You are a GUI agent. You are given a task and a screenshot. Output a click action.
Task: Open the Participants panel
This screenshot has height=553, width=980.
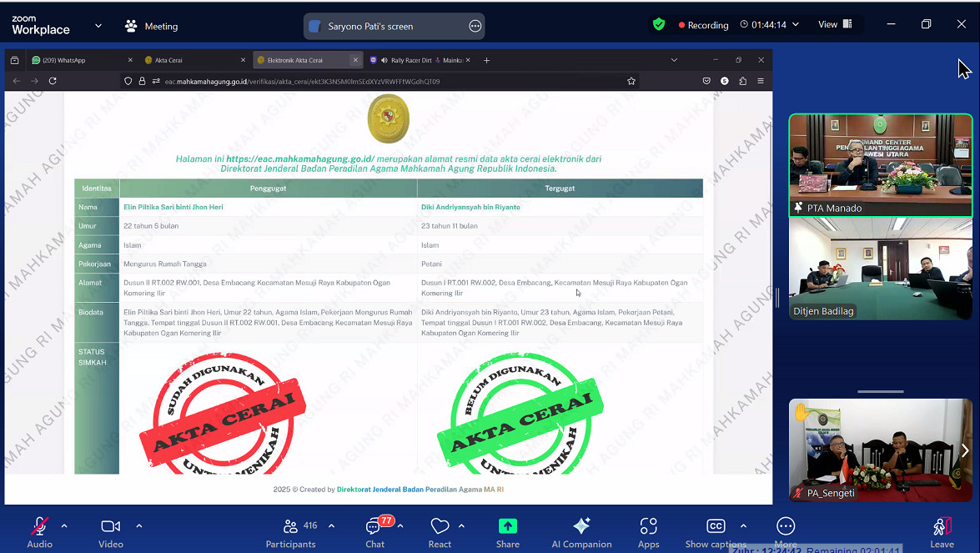[x=290, y=532]
